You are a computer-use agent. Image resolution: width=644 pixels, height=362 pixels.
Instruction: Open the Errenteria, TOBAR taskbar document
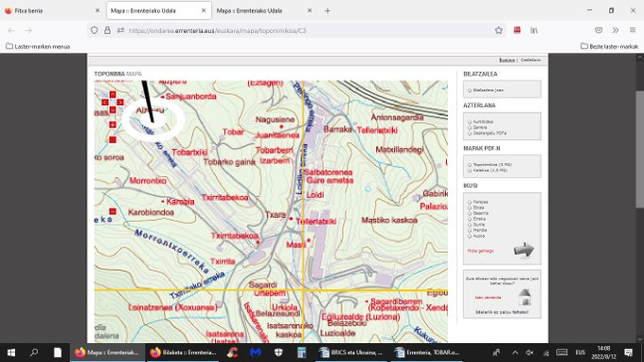(427, 353)
